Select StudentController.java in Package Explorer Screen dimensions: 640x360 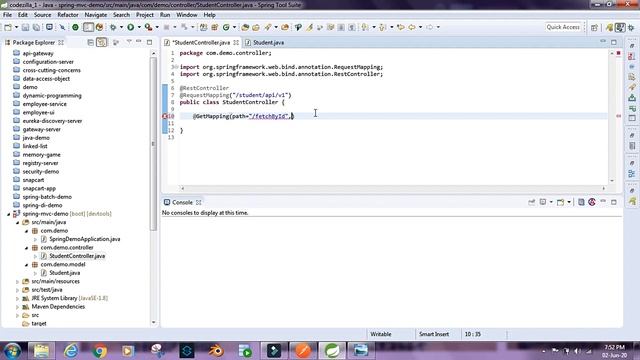click(x=77, y=256)
